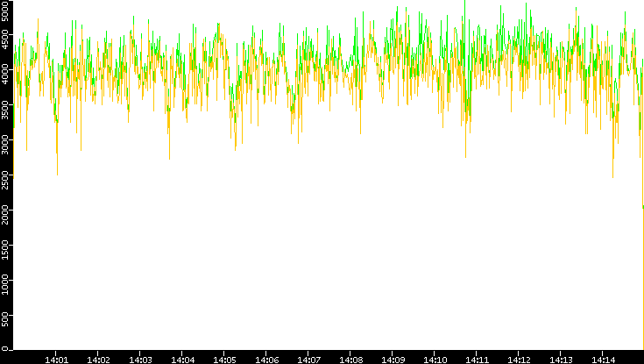Click the 4000 vertical axis value
Viewport: 644px width, 364px height.
[x=4, y=74]
